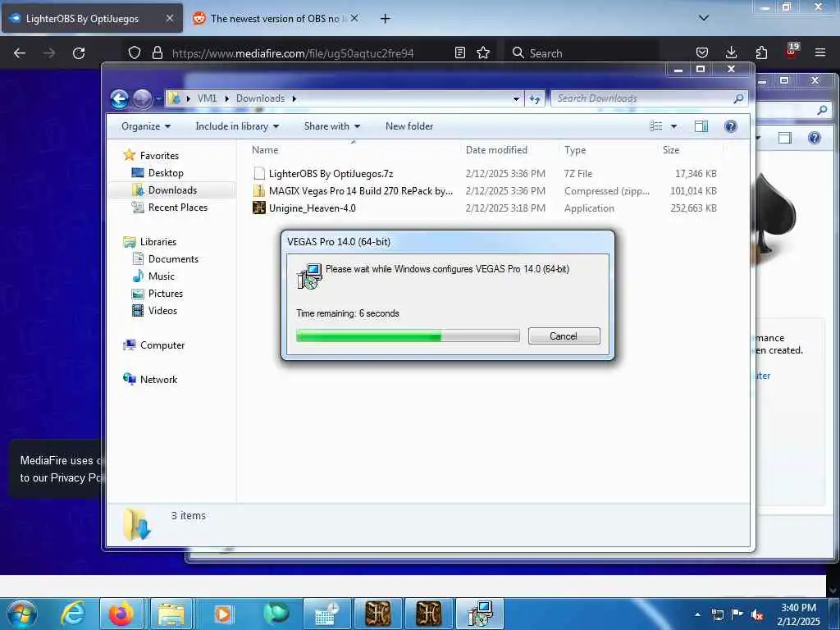Click installer icon on taskbar

[x=479, y=614]
